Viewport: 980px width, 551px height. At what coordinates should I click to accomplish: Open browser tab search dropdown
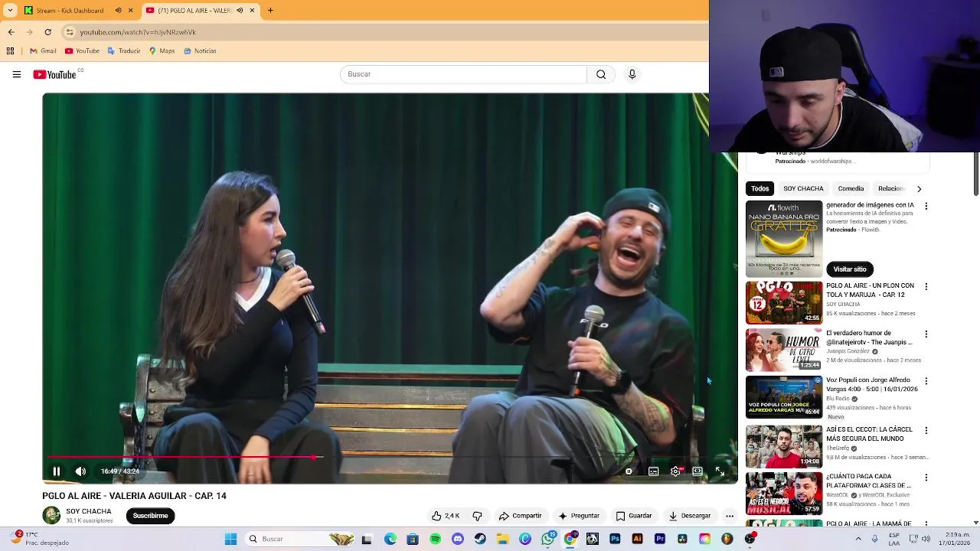[x=10, y=11]
